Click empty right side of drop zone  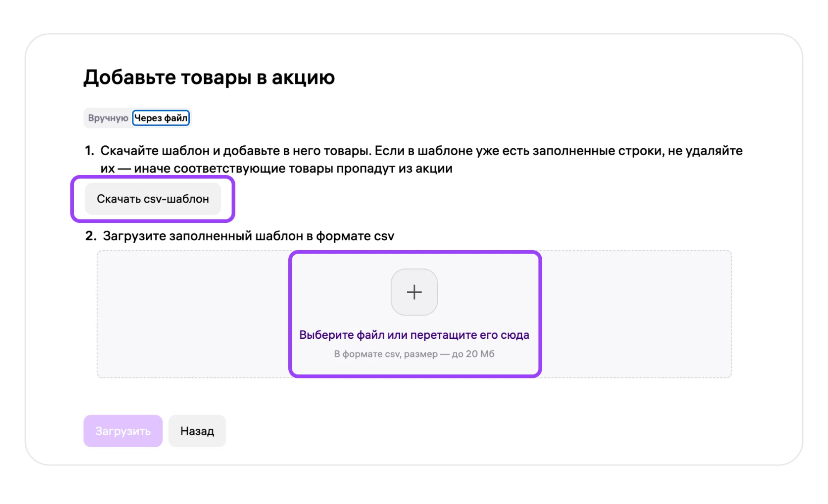(636, 314)
